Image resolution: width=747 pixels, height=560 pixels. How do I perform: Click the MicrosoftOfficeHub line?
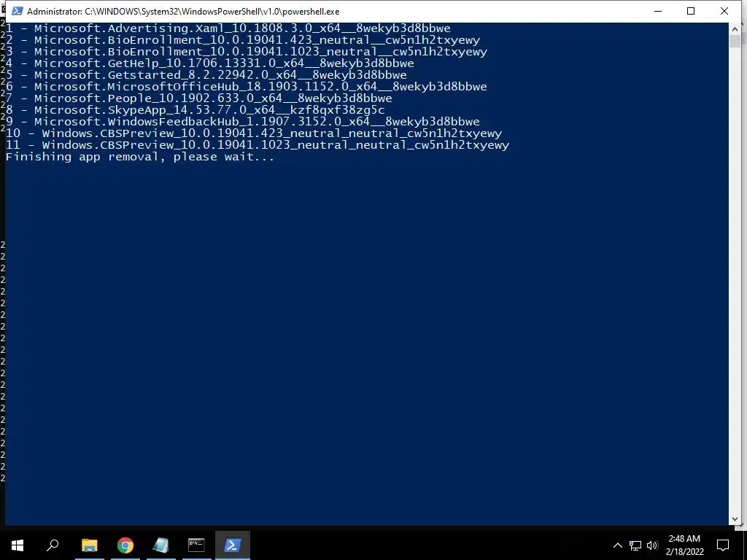(247, 87)
